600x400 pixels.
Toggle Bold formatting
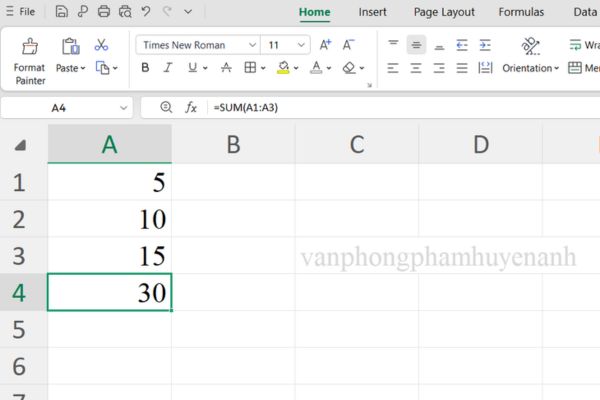click(145, 68)
